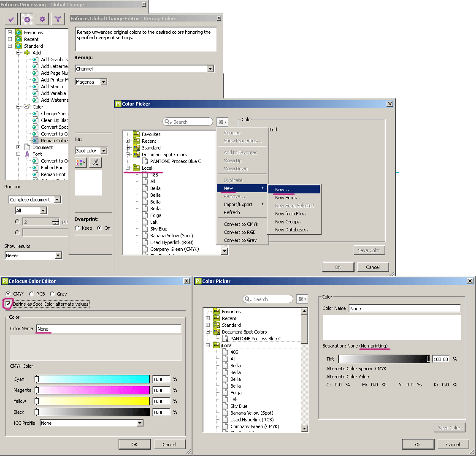Select the Overprint On radio button

coord(100,228)
